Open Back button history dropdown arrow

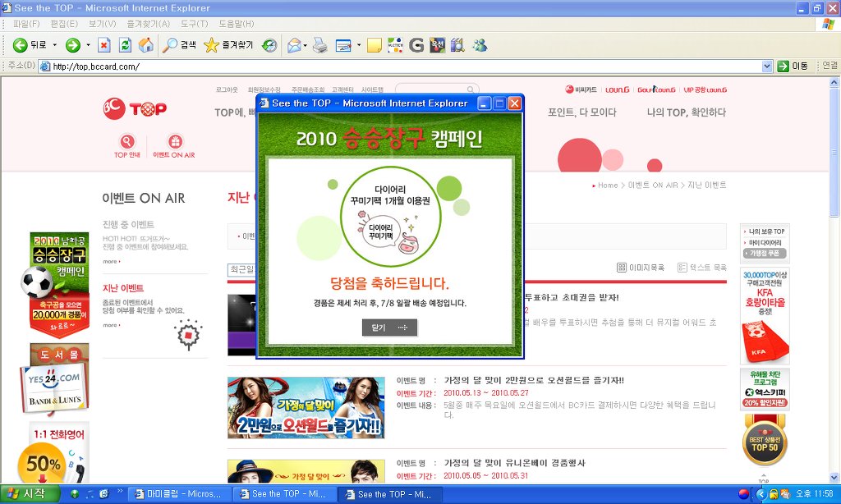[55, 45]
